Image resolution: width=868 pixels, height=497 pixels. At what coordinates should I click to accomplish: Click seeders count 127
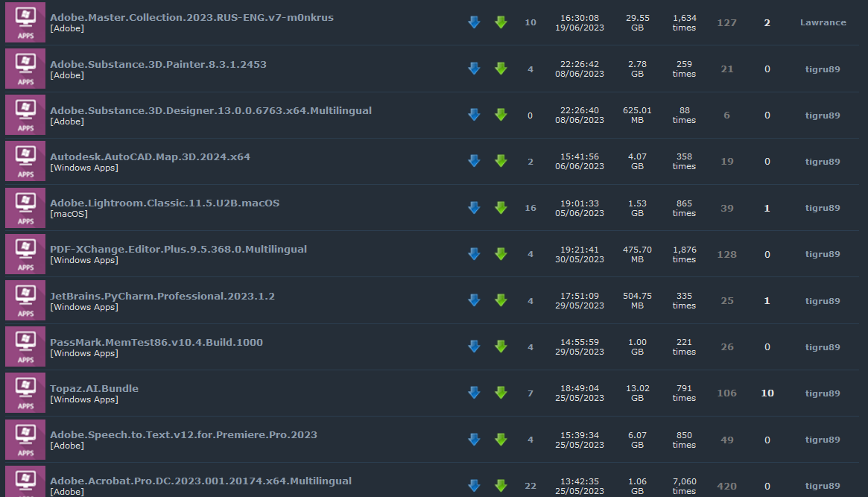coord(727,22)
